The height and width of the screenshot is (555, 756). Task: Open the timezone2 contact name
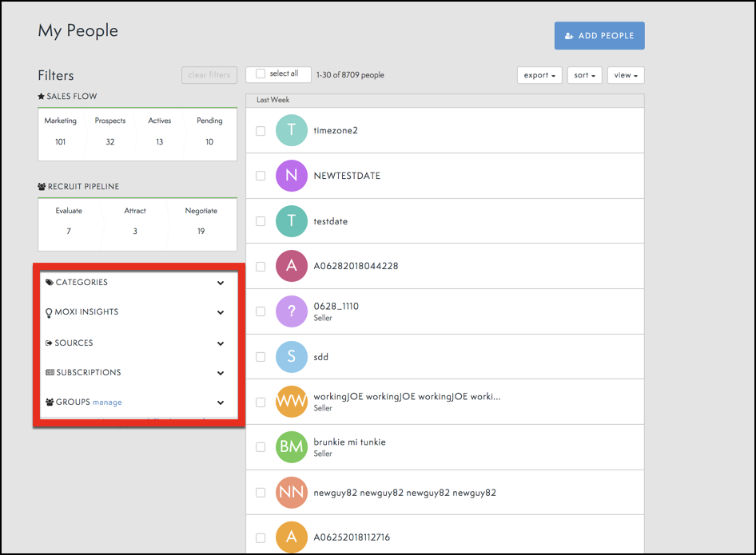(x=336, y=130)
